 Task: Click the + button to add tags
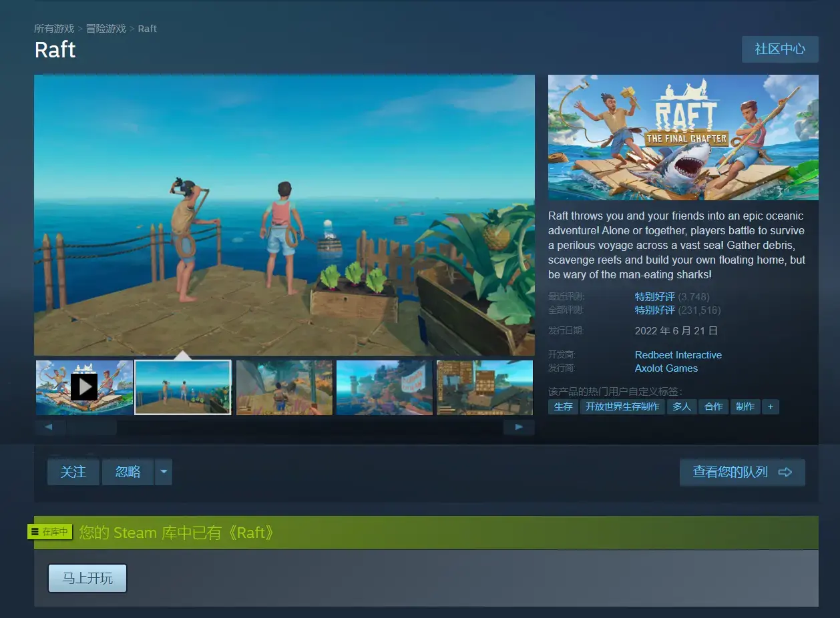click(771, 406)
